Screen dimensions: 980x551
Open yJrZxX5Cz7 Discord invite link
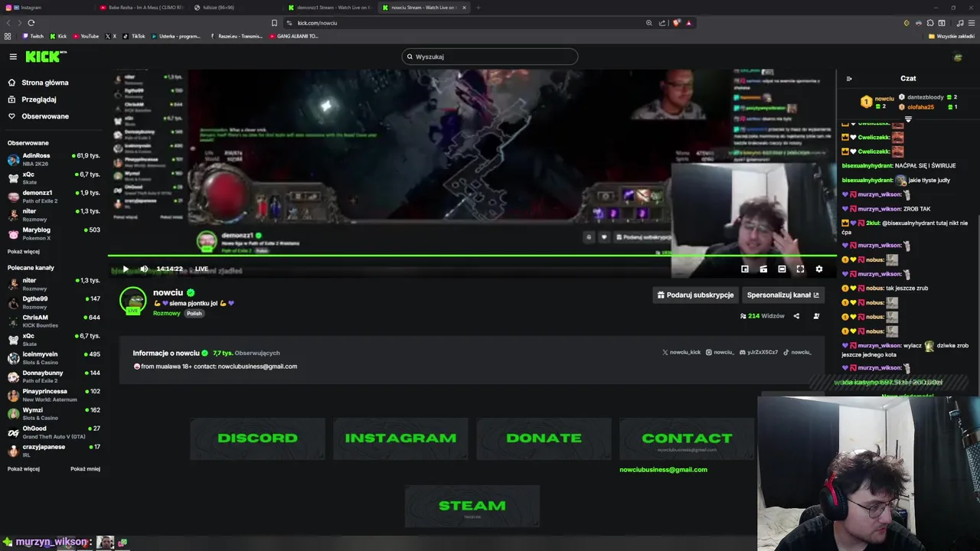click(759, 352)
